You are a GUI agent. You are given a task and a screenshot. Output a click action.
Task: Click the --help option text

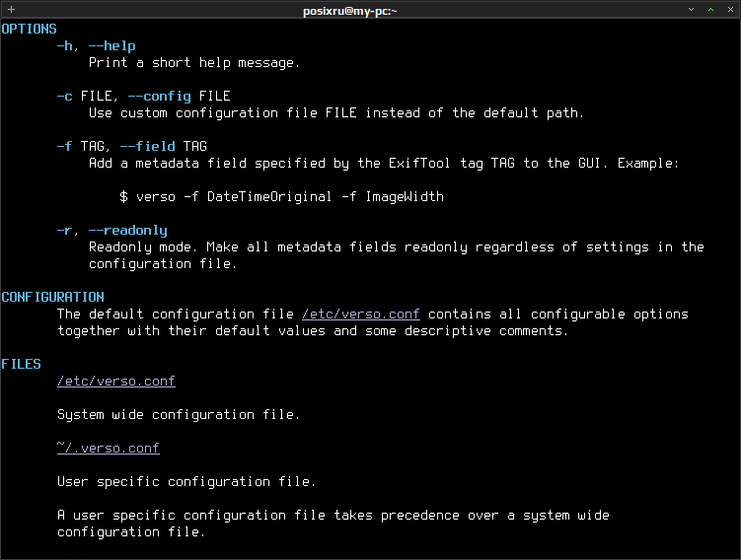[112, 45]
